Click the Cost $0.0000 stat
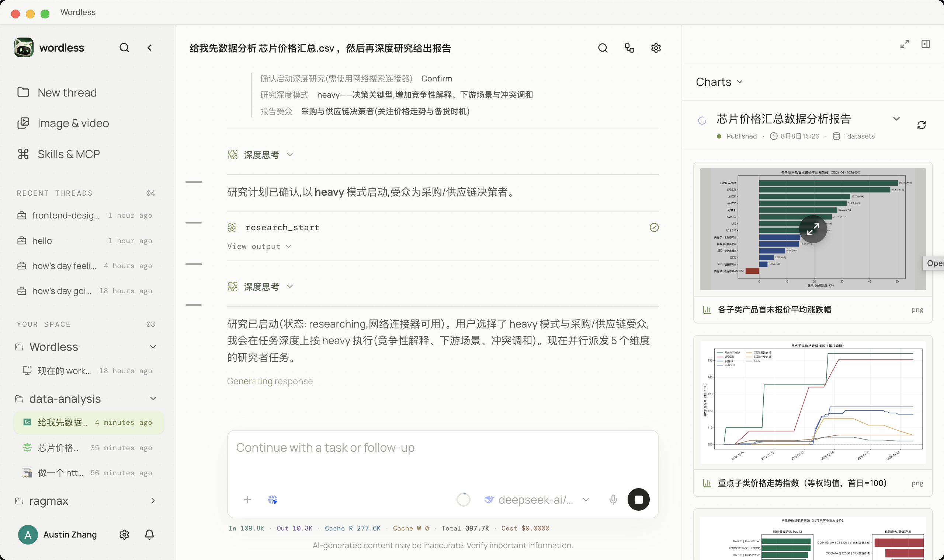This screenshot has height=560, width=944. tap(525, 528)
